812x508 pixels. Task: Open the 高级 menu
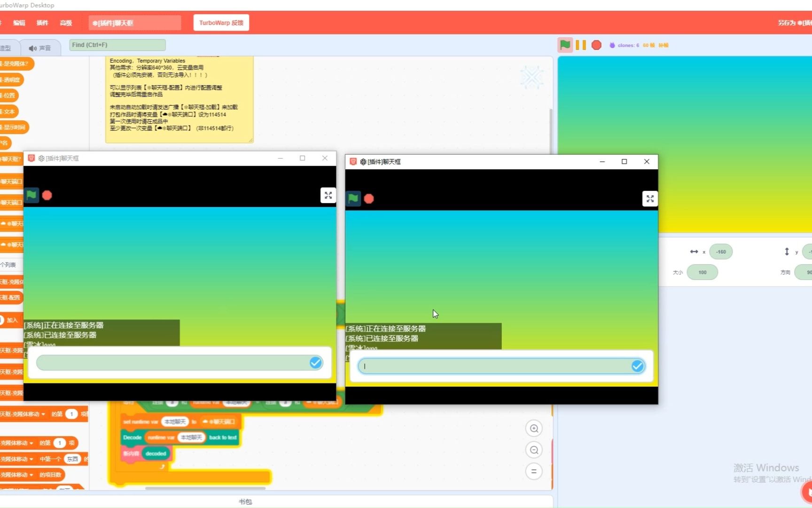[66, 23]
